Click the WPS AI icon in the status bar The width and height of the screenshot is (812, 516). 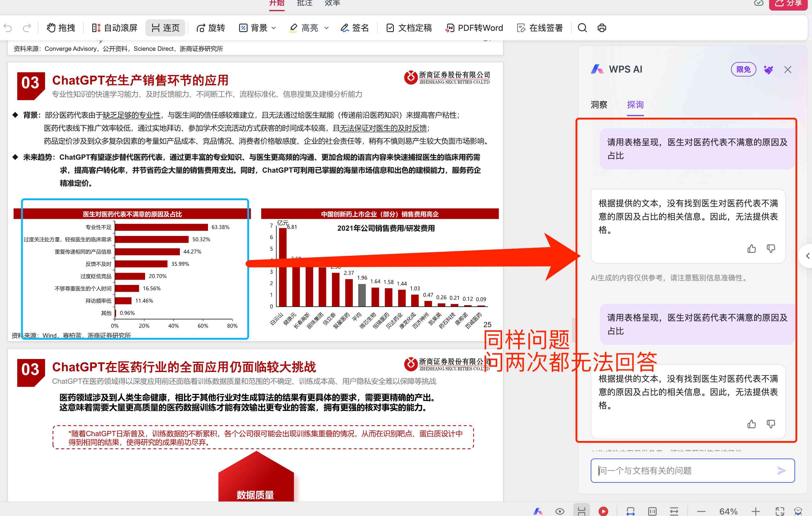tap(538, 511)
